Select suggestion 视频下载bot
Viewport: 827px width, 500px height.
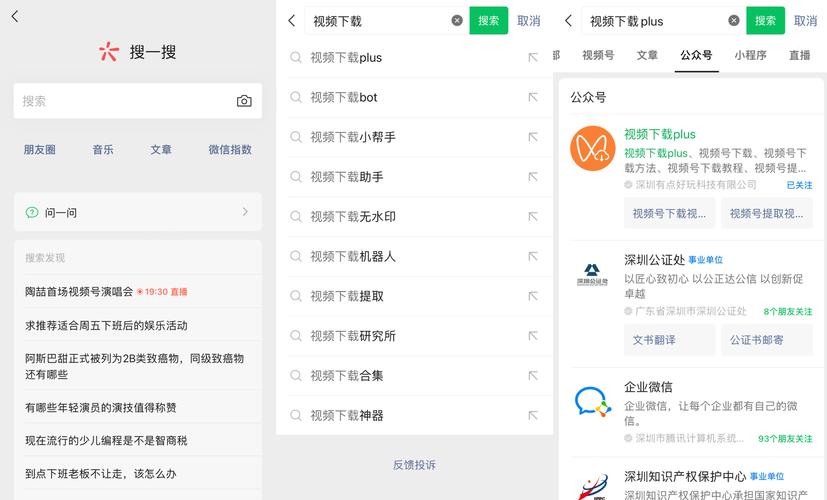tap(344, 98)
